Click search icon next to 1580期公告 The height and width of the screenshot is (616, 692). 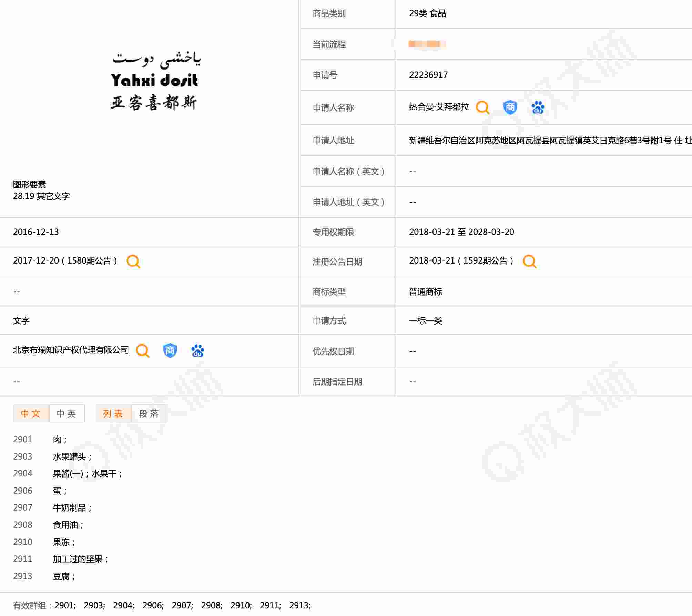(133, 261)
